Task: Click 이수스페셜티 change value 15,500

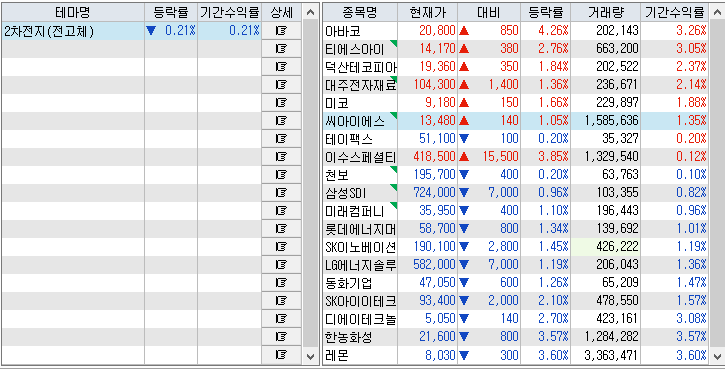Action: pyautogui.click(x=500, y=157)
